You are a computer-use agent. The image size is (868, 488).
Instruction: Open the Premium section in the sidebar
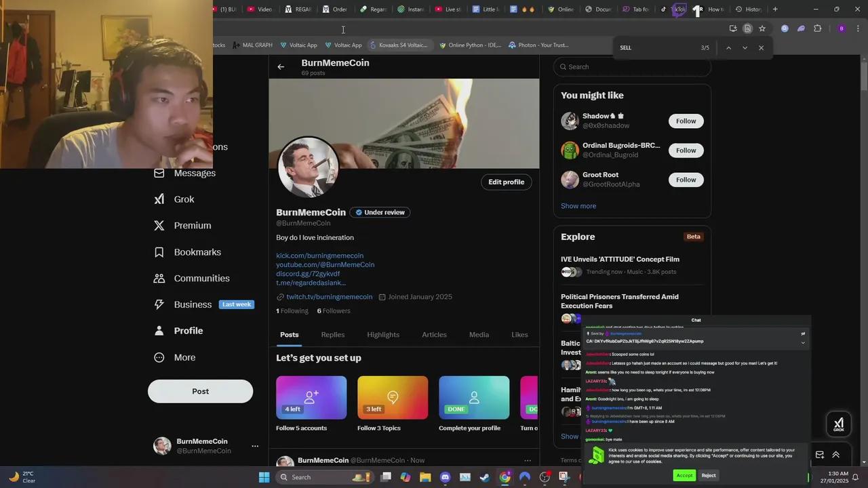click(x=192, y=225)
